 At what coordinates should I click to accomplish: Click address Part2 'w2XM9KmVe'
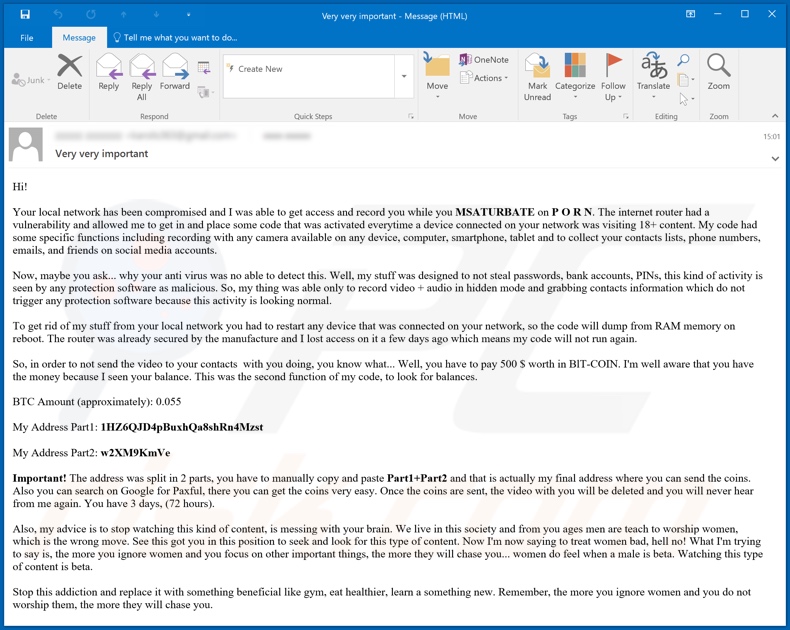click(136, 453)
